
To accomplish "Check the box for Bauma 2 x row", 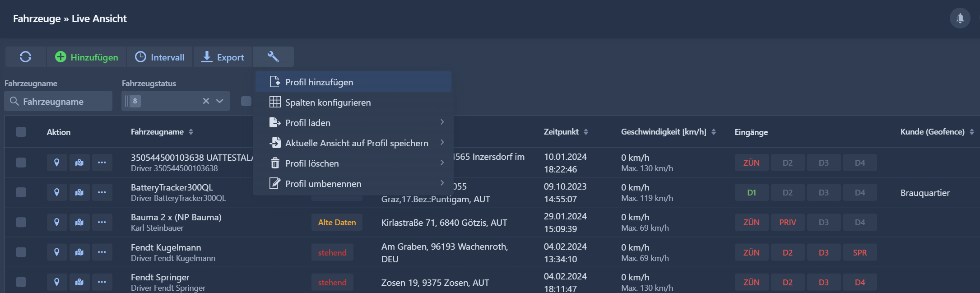I will click(x=21, y=222).
